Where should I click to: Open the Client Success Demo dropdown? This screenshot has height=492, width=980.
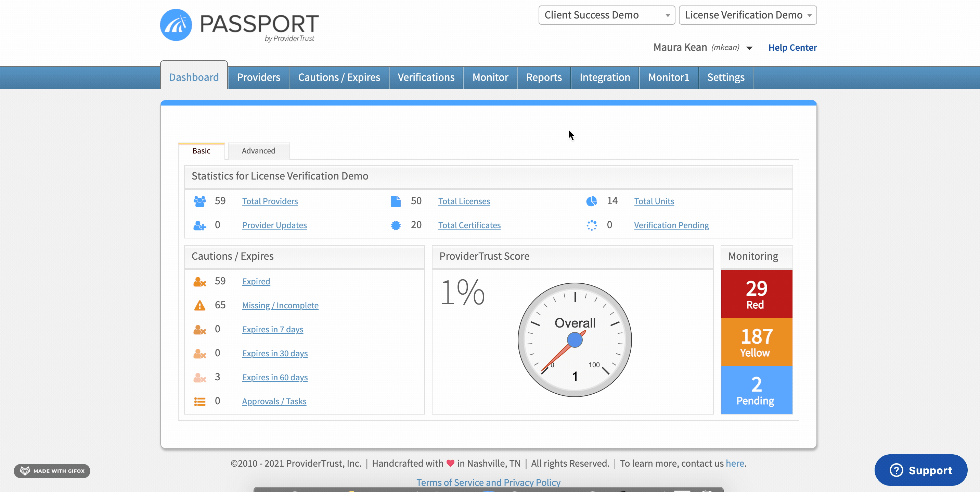[606, 15]
